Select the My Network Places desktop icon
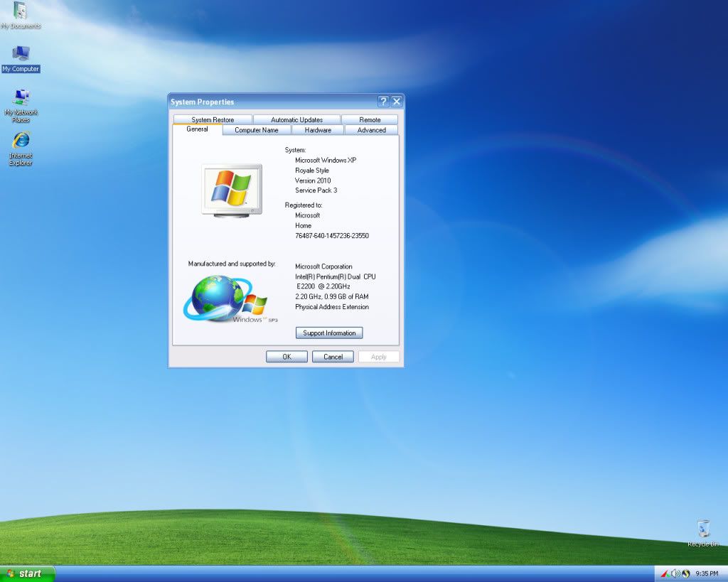The height and width of the screenshot is (582, 728). pos(21,106)
